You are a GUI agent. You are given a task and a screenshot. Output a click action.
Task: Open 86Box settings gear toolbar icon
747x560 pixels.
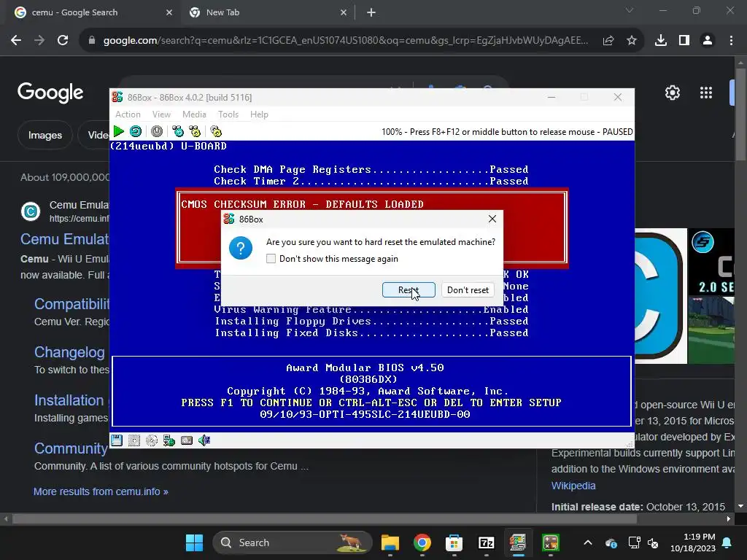click(x=216, y=131)
